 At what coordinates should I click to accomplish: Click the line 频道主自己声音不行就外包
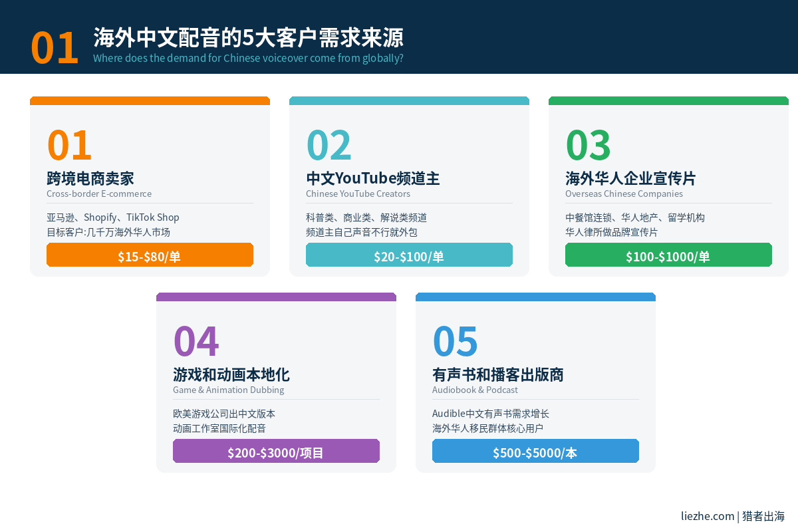[362, 232]
